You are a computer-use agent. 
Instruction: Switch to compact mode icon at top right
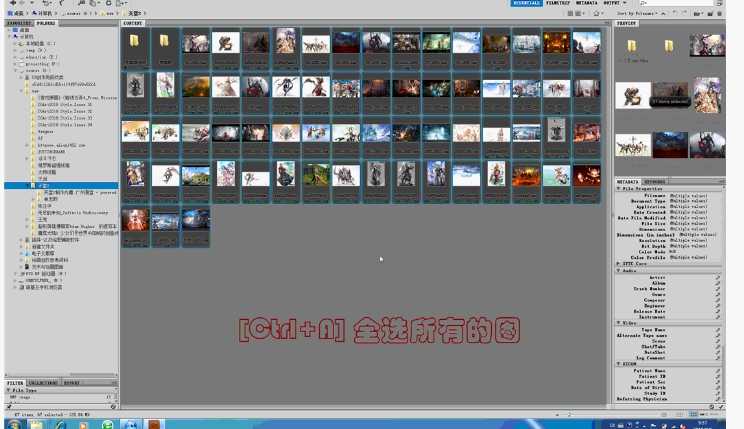click(x=719, y=3)
